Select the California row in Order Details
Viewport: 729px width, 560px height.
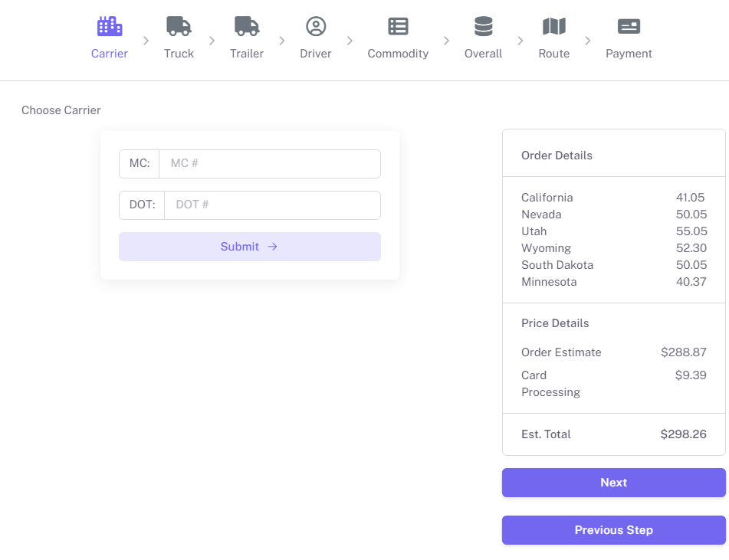pos(613,198)
